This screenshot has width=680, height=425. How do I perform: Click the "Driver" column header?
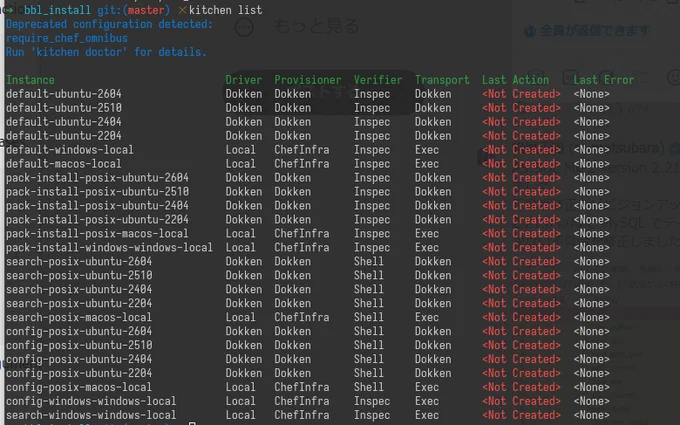244,80
